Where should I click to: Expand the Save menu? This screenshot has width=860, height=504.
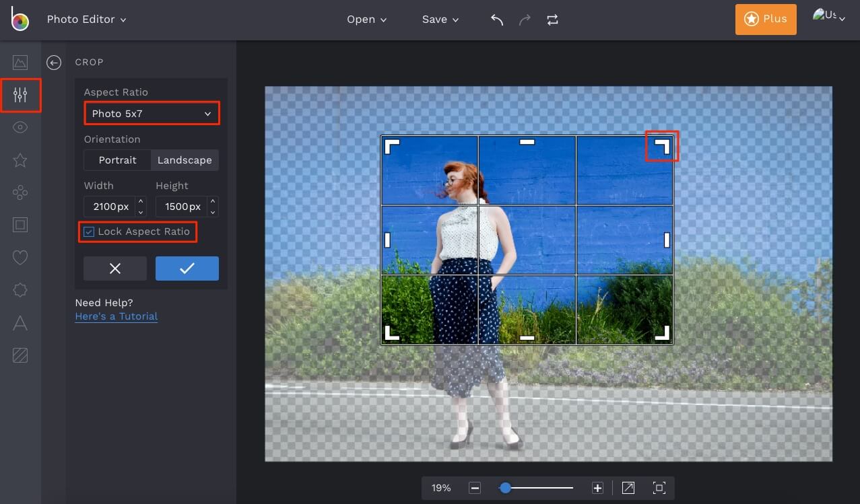(x=439, y=20)
